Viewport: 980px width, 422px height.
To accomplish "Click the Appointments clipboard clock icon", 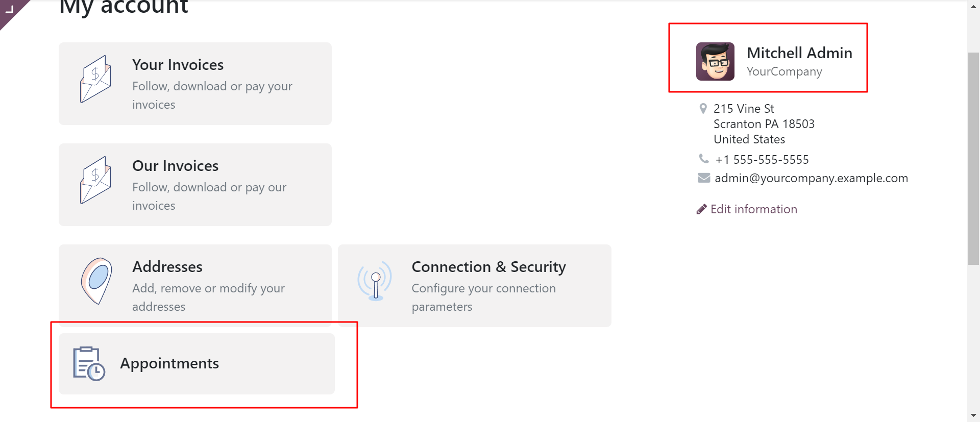I will (x=89, y=364).
